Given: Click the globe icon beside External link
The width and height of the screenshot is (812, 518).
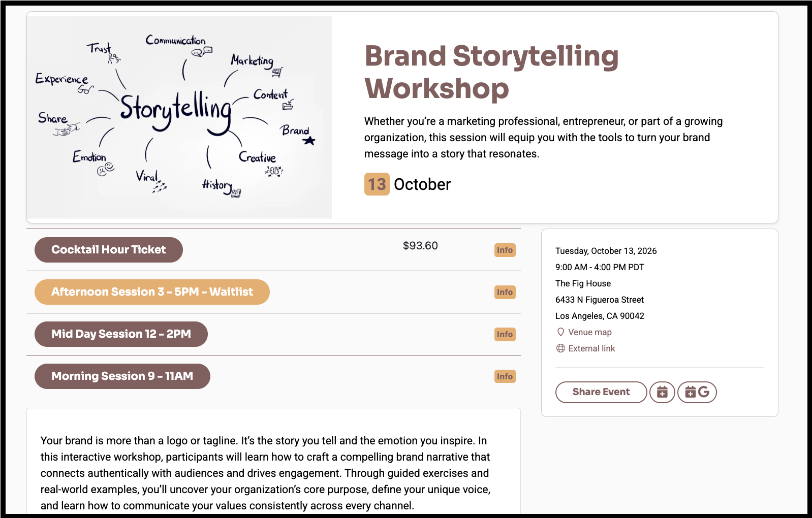Looking at the screenshot, I should pyautogui.click(x=560, y=348).
